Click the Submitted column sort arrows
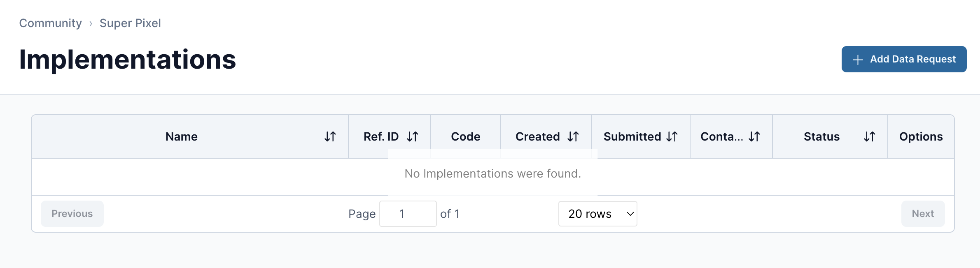980x268 pixels. [672, 136]
